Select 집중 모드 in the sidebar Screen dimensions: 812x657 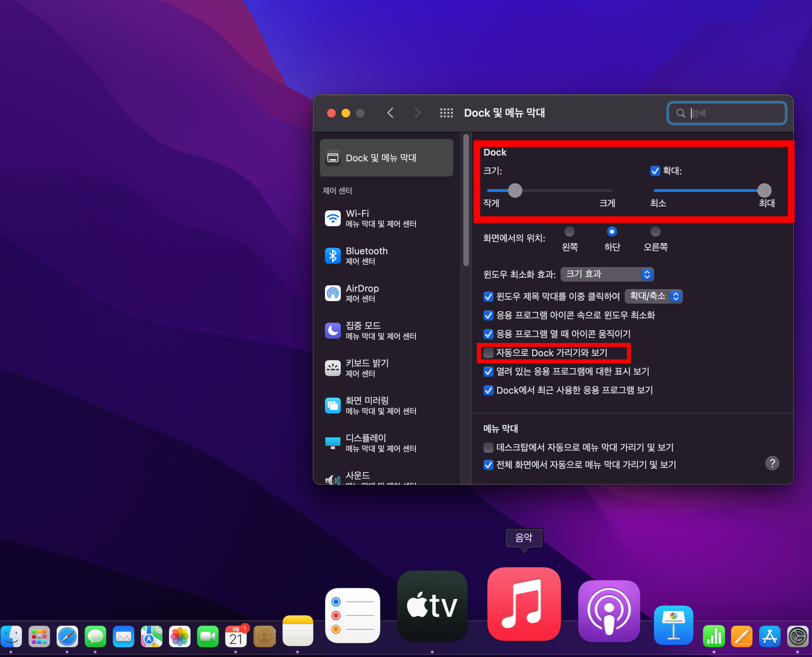[x=387, y=331]
